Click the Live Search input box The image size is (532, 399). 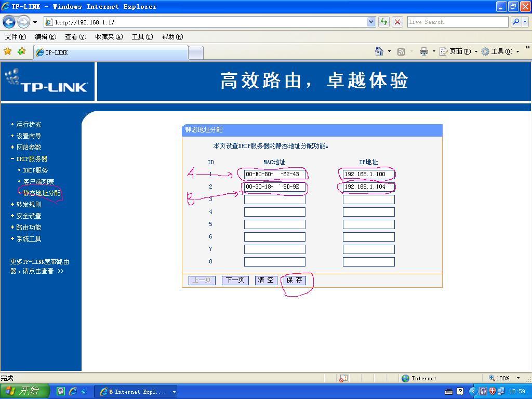pos(457,22)
